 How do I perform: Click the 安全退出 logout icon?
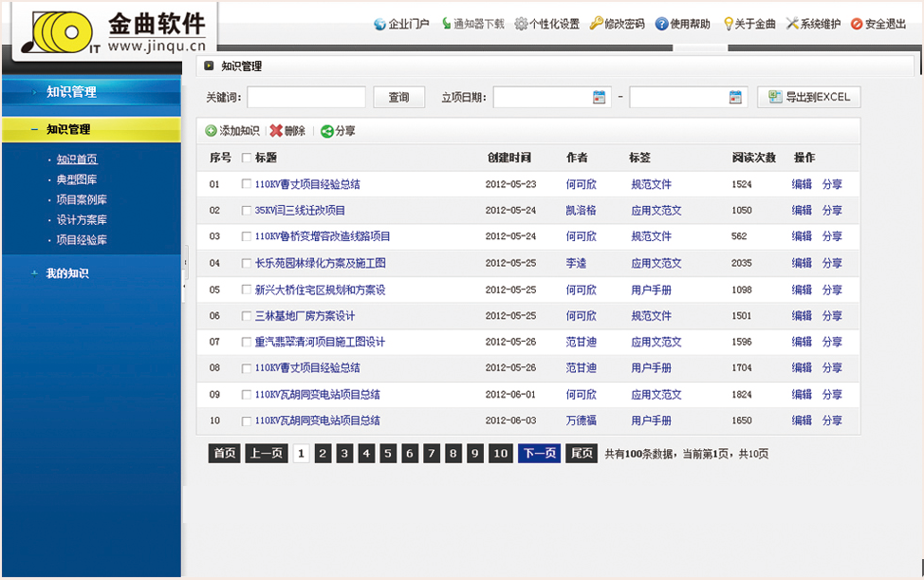(857, 25)
